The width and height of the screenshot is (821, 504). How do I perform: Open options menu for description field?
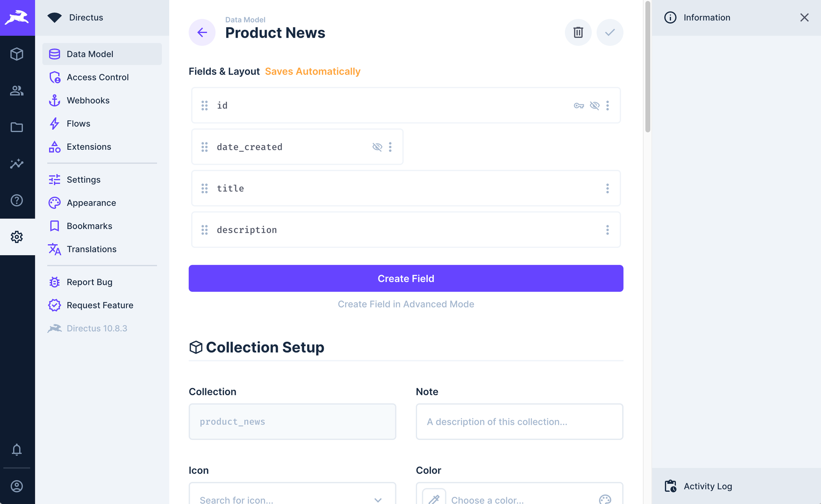tap(608, 230)
